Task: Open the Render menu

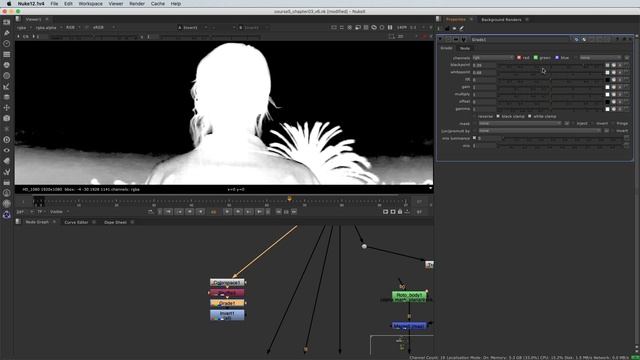Action: coord(137,4)
